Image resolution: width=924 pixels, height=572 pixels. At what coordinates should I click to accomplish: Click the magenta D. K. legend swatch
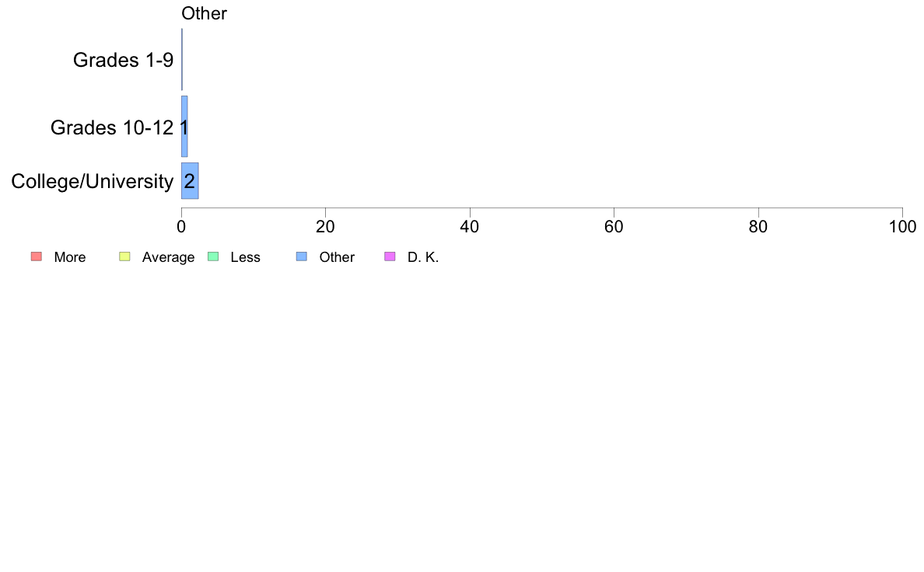[390, 256]
